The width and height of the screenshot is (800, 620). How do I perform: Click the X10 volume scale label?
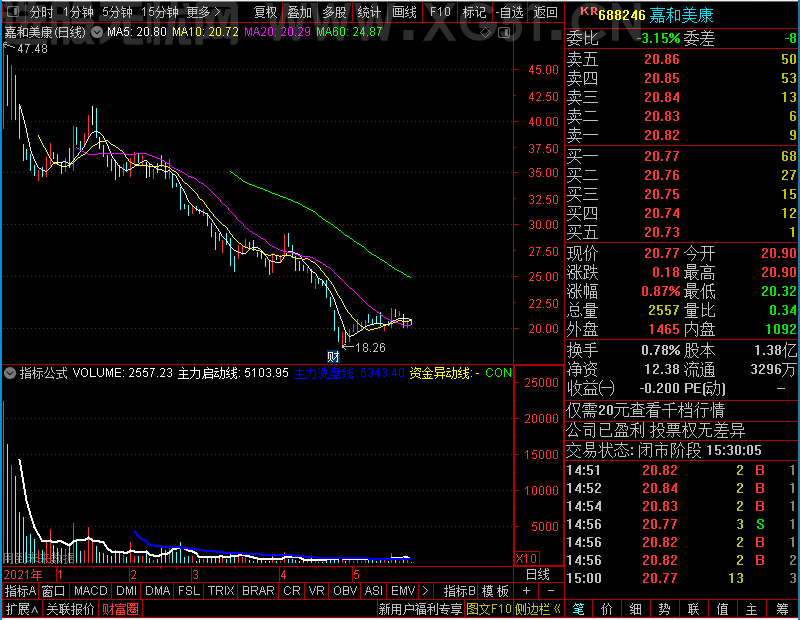click(526, 558)
